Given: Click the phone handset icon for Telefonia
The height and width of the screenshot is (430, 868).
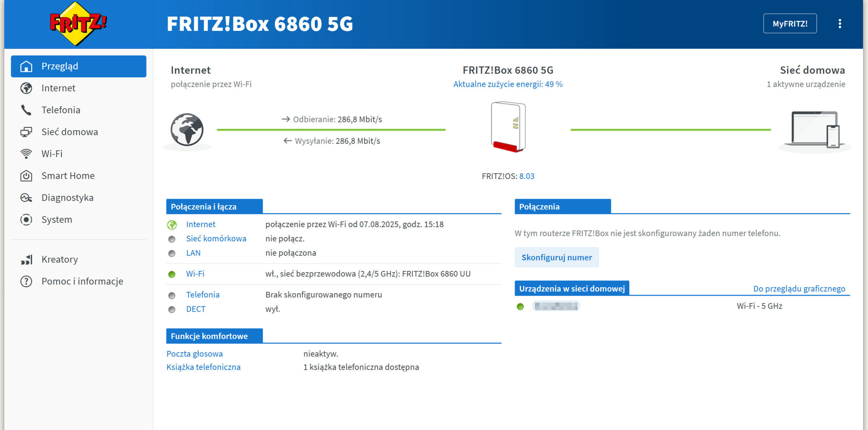Looking at the screenshot, I should [x=26, y=110].
